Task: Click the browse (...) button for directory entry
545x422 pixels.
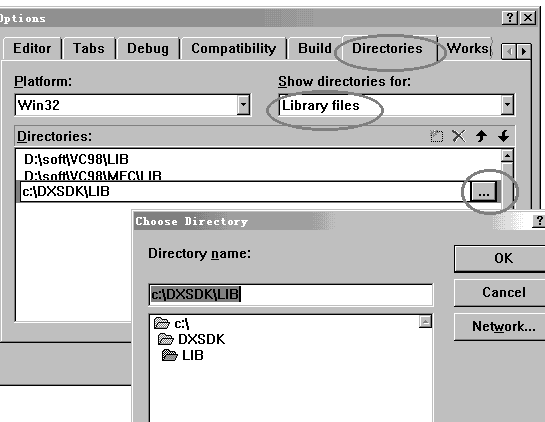Action: click(x=483, y=192)
